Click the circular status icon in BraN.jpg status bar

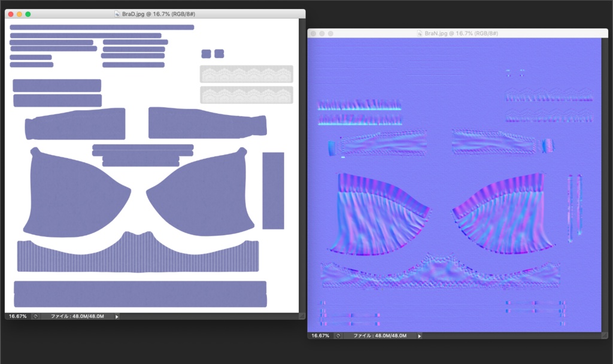[338, 336]
